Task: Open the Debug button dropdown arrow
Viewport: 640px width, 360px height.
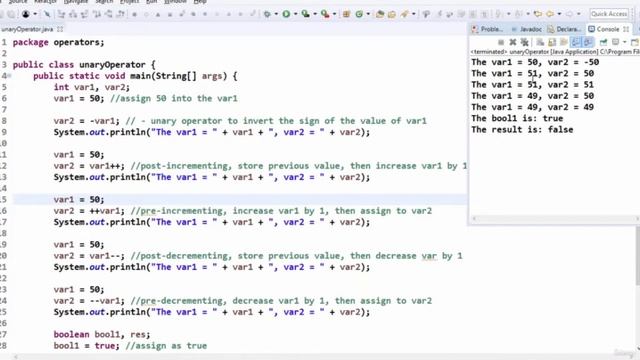Action: point(276,14)
